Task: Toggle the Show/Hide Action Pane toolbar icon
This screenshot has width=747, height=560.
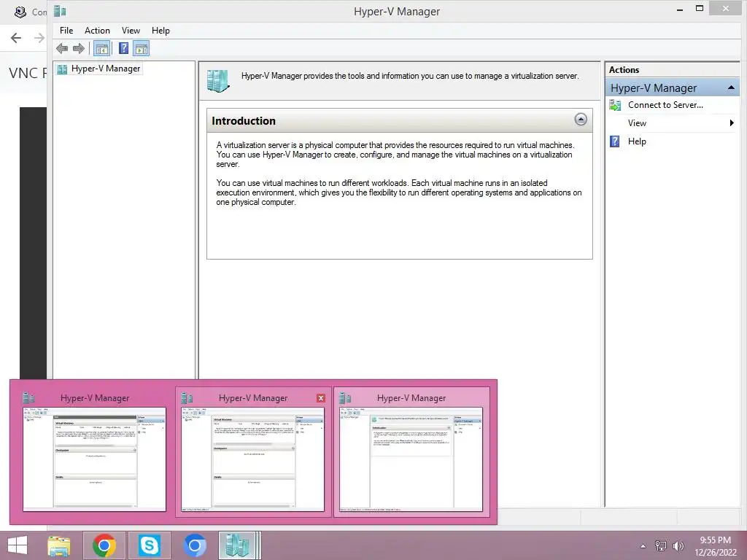Action: click(141, 48)
